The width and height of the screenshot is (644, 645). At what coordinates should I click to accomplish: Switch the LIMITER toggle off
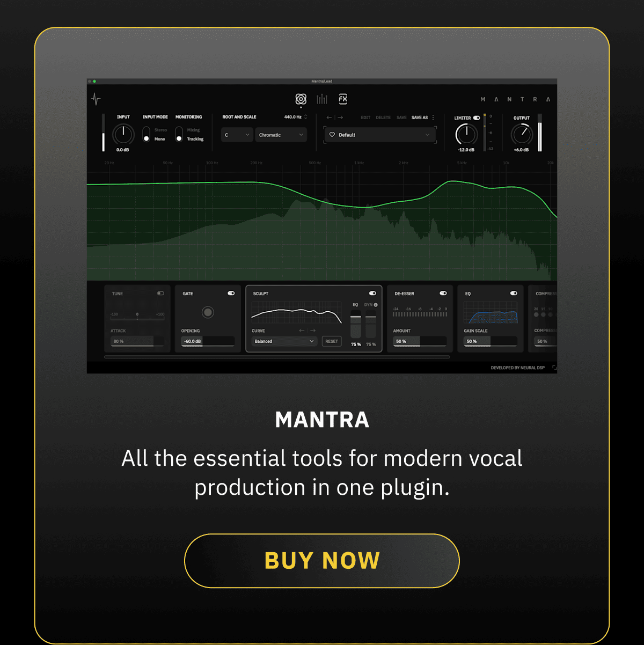pyautogui.click(x=477, y=118)
